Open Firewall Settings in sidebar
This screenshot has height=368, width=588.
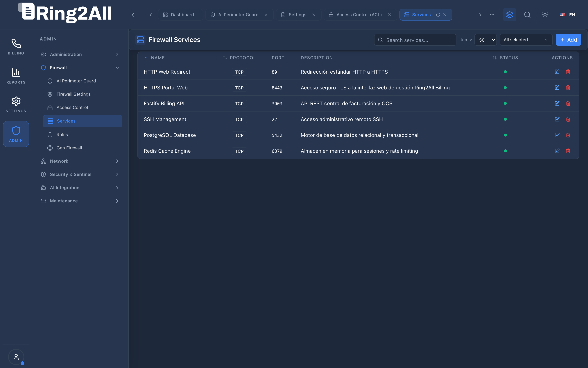point(82,94)
